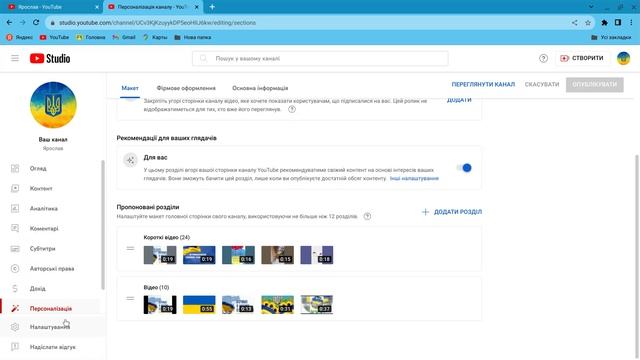Click the Інші налаштування link
This screenshot has width=640, height=360.
414,178
